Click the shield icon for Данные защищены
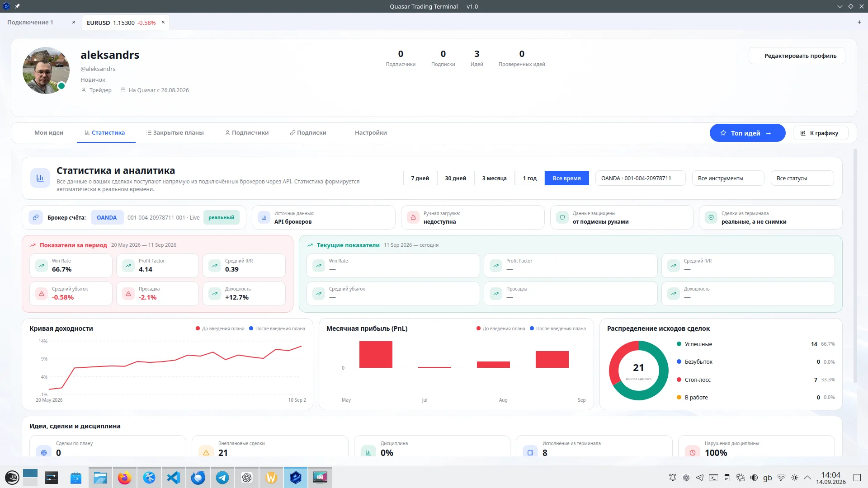 coord(562,217)
